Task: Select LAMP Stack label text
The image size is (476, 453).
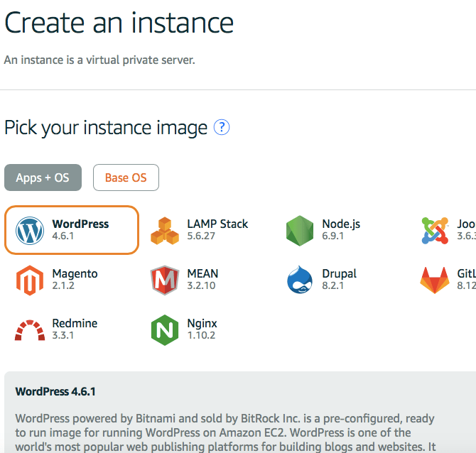Action: (217, 224)
